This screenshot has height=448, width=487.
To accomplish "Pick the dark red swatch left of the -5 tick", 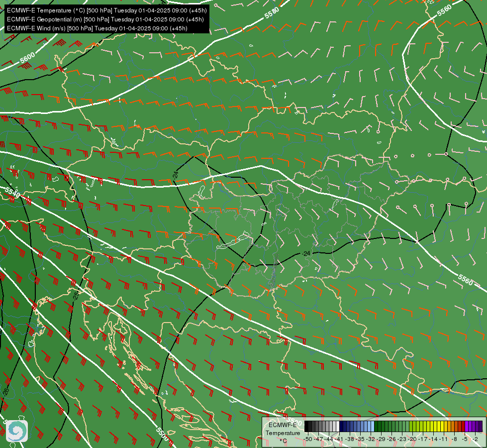I will point(463,426).
